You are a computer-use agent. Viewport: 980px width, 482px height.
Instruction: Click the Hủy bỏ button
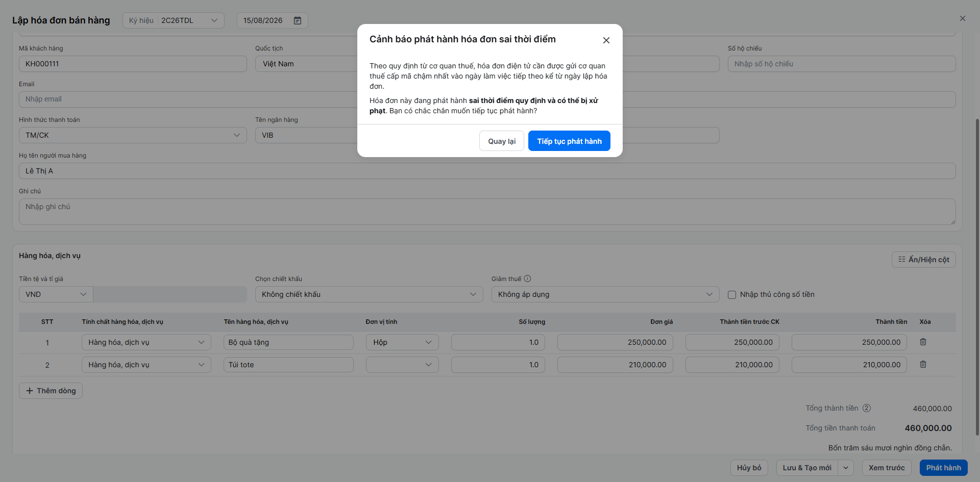749,468
